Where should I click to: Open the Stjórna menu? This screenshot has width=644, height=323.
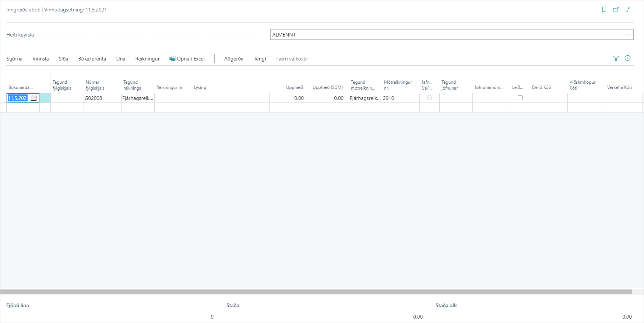pos(14,59)
